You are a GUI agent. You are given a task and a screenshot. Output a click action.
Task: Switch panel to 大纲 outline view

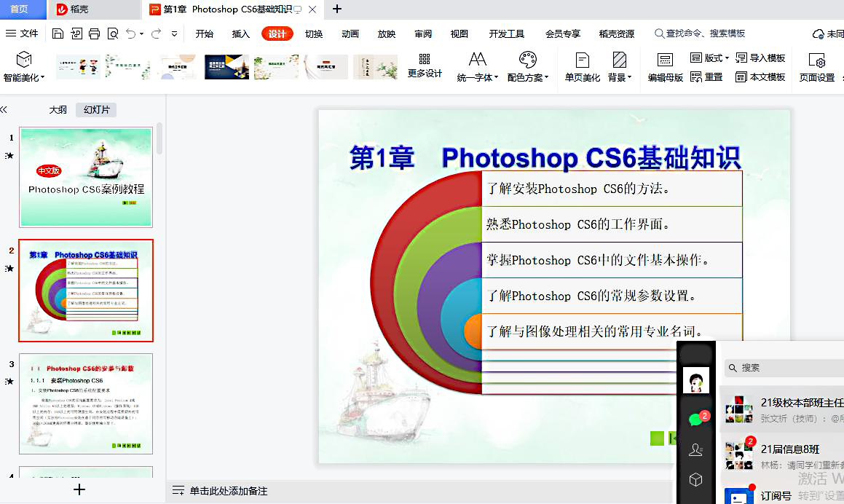coord(58,110)
